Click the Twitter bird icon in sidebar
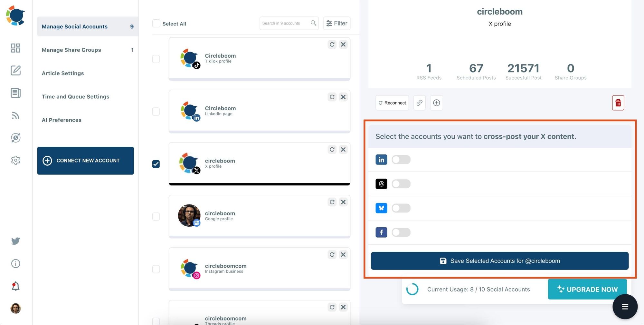Screen dimensions: 644x325 pyautogui.click(x=15, y=241)
